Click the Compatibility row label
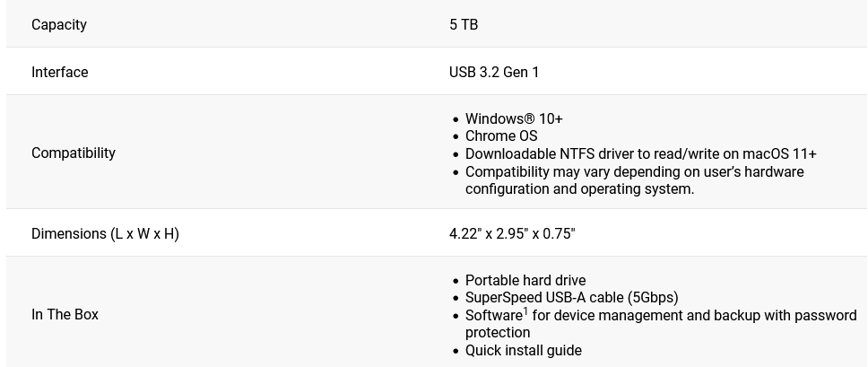Viewport: 868px width, 367px height. tap(74, 153)
